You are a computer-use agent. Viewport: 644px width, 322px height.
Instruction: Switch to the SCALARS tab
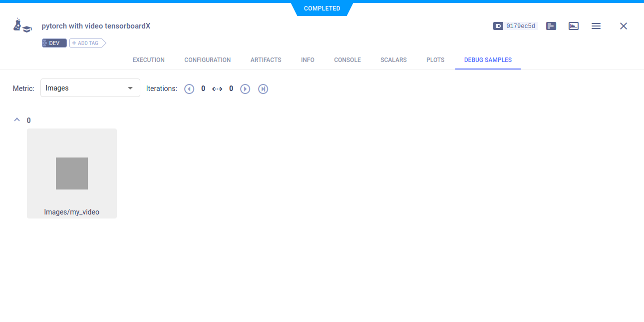(x=393, y=59)
